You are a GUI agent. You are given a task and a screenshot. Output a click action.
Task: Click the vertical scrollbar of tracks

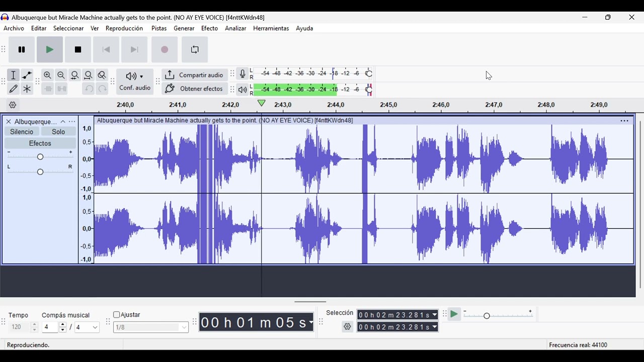pyautogui.click(x=640, y=204)
